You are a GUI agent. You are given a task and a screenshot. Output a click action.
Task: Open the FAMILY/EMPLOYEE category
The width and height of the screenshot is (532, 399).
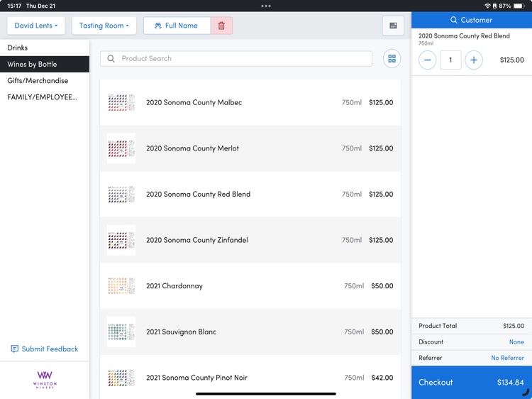[x=45, y=97]
